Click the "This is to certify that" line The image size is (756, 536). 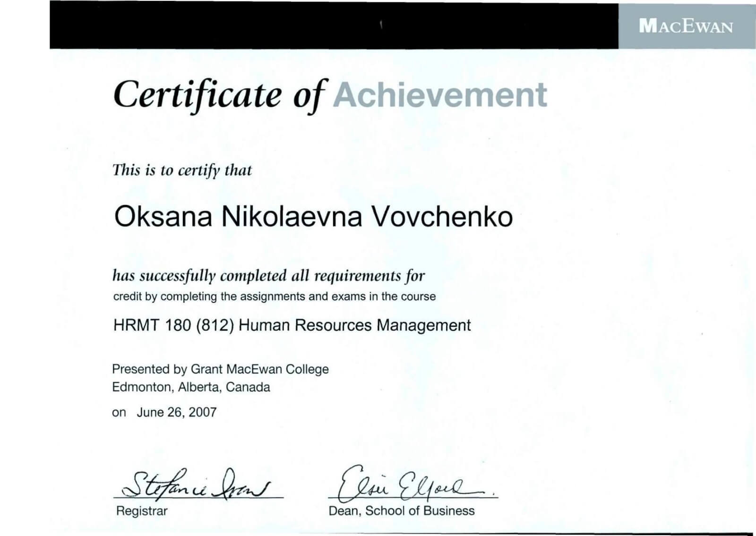click(x=182, y=170)
